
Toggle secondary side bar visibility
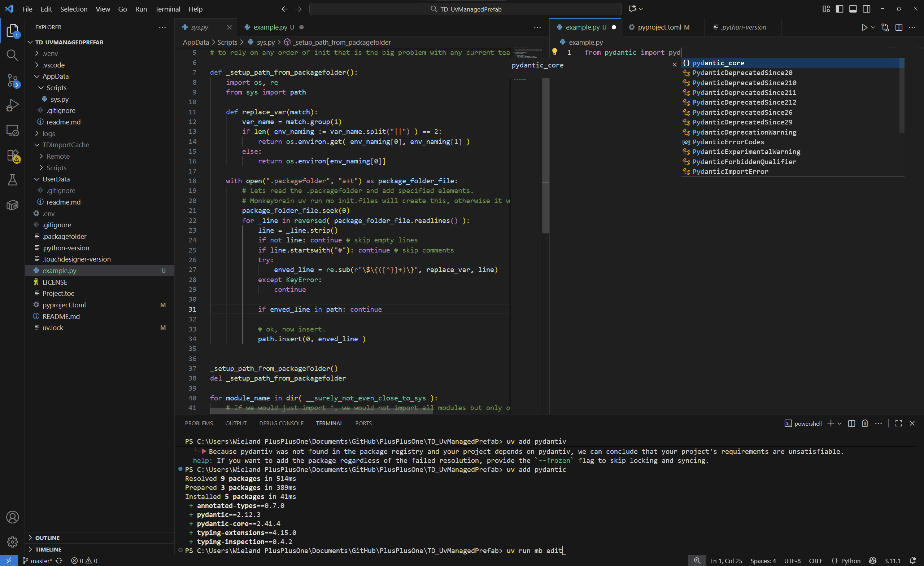pos(866,9)
